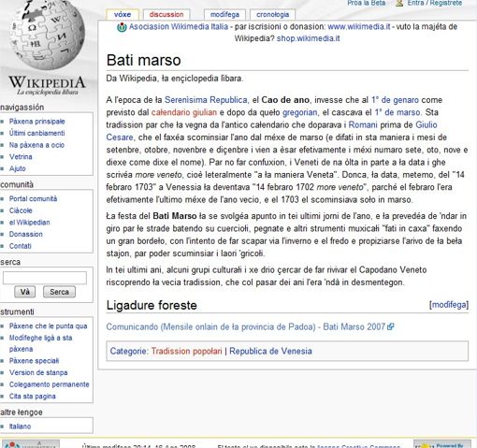Open the Republica de Venesia category

tap(270, 351)
